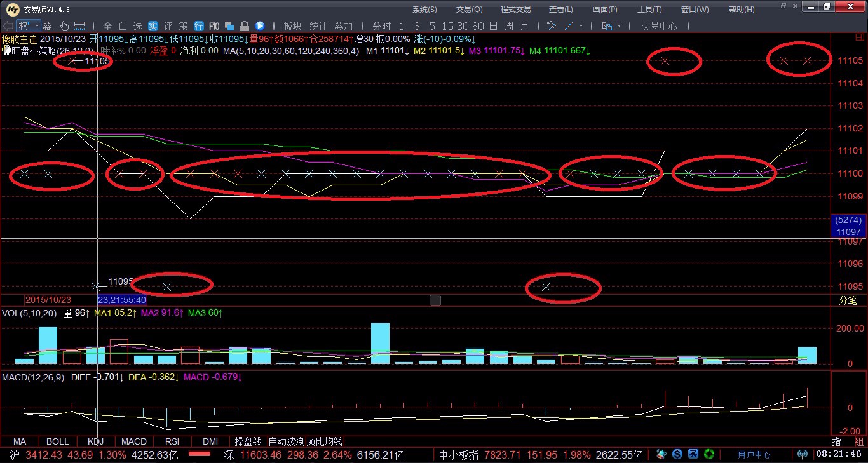Image resolution: width=868 pixels, height=463 pixels.
Task: Click the padlock lock icon
Action: pos(244,26)
